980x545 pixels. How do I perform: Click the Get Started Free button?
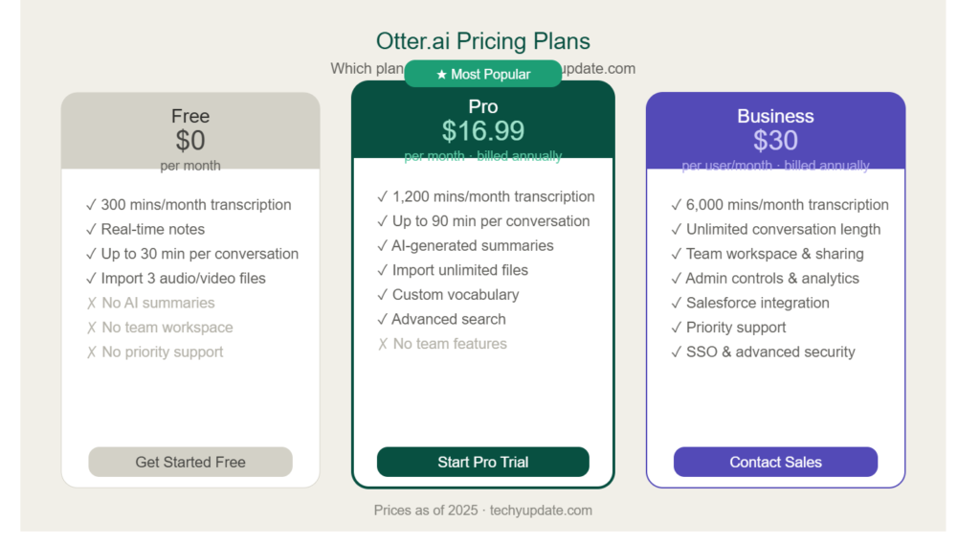190,462
